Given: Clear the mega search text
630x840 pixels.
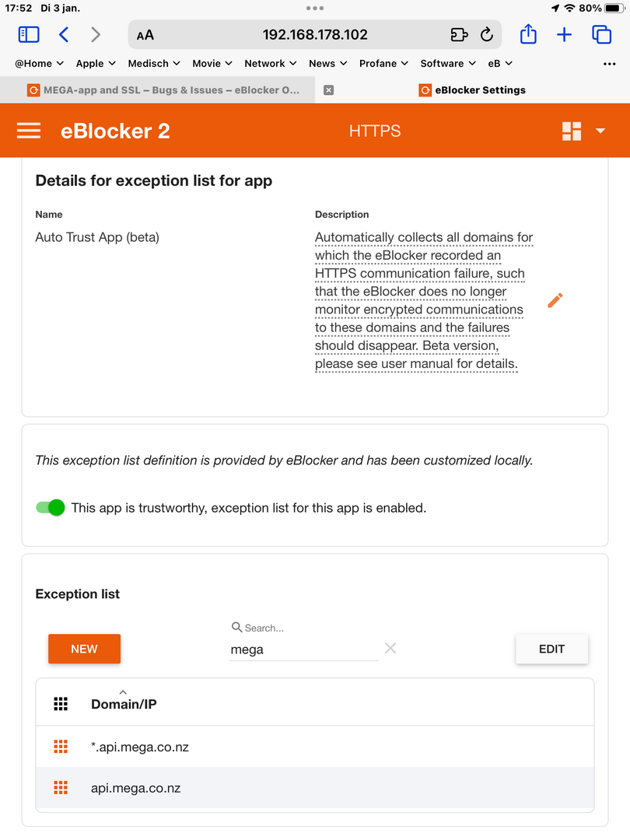Looking at the screenshot, I should tap(390, 648).
